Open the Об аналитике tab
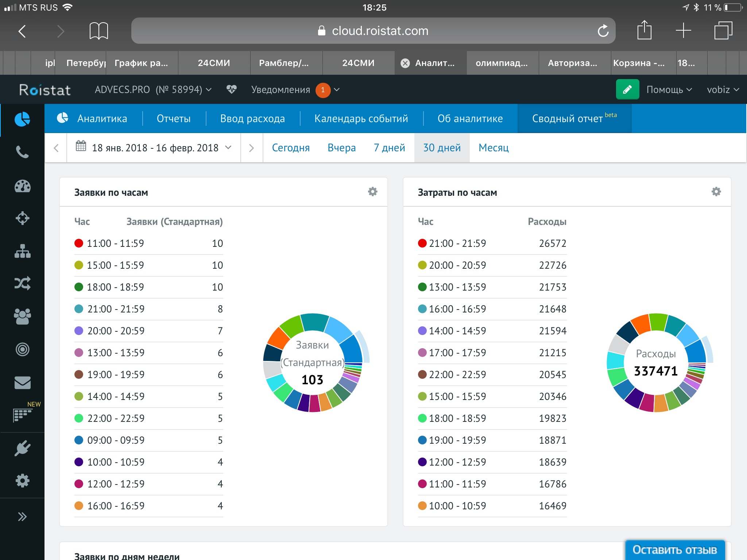This screenshot has height=560, width=747. click(470, 118)
